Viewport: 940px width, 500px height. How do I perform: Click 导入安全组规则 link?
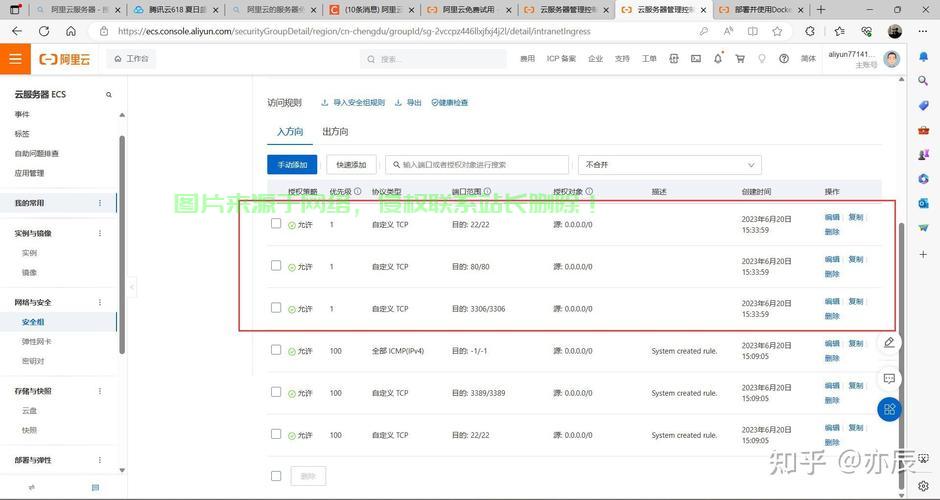[x=353, y=103]
